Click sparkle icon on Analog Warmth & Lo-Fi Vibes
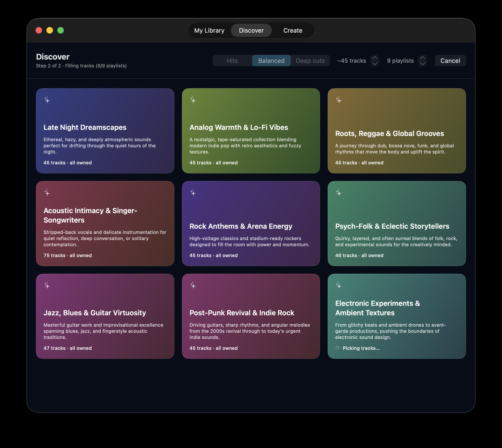The height and width of the screenshot is (448, 502). 193,100
